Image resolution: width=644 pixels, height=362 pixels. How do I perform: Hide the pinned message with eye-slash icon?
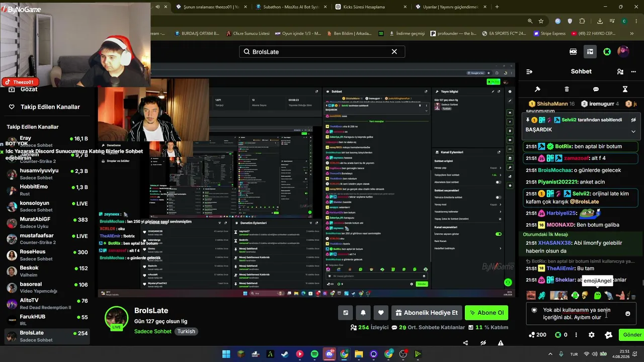633,120
